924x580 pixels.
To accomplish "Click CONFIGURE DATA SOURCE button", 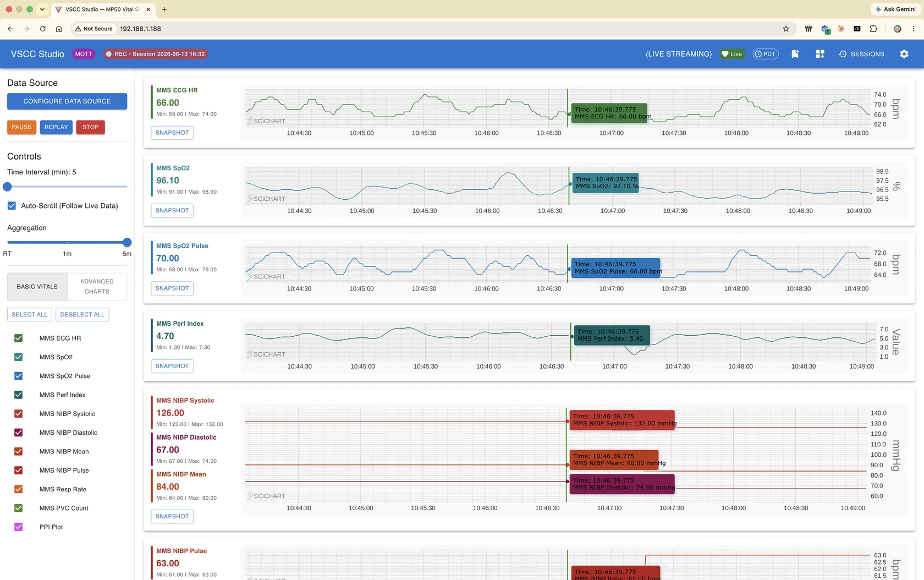I will click(x=67, y=101).
